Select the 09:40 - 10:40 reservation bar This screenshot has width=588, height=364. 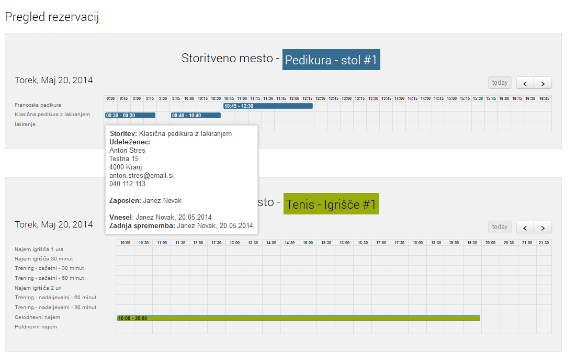[196, 115]
